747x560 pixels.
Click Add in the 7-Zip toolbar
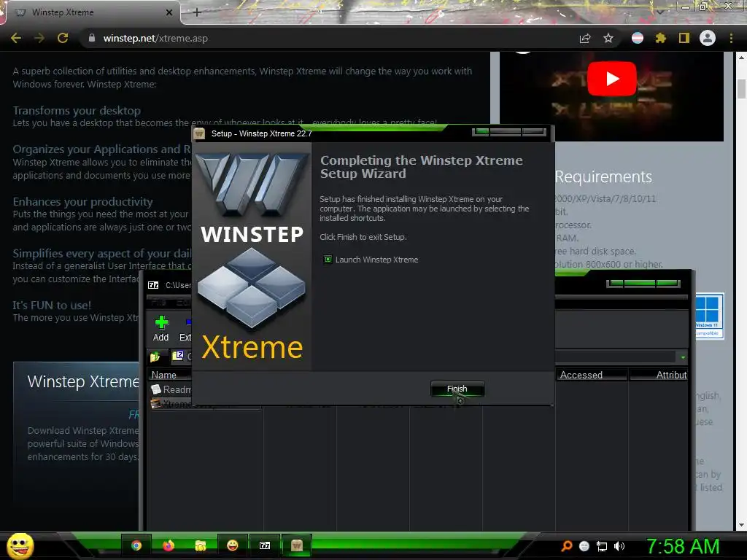click(161, 329)
